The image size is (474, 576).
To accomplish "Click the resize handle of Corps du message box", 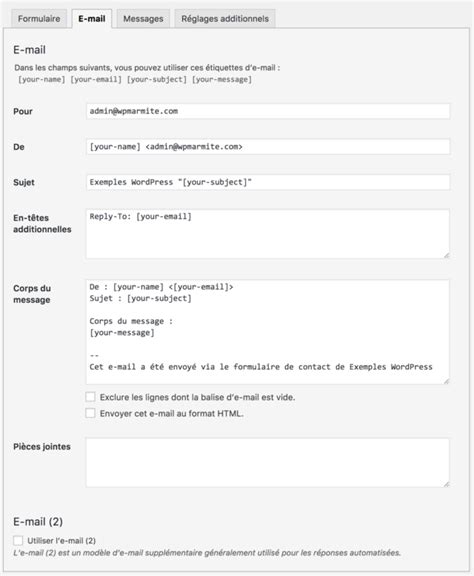I will coord(446,381).
